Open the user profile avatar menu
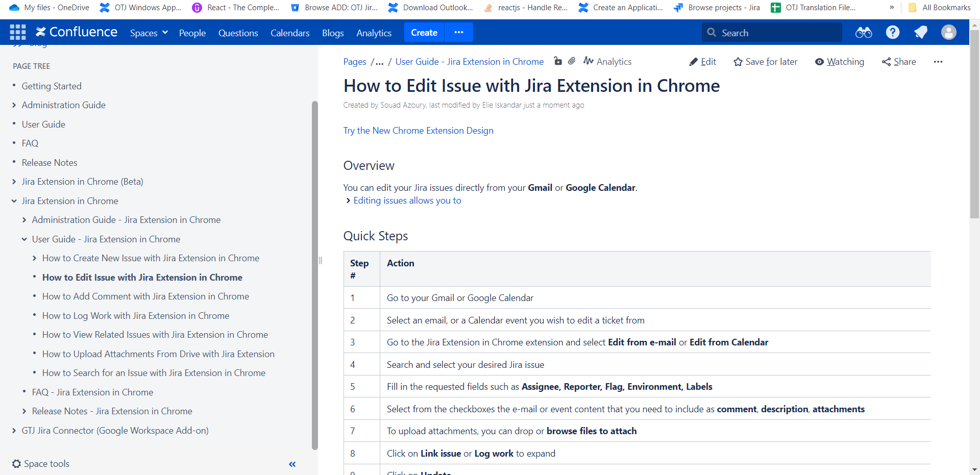Screen dimensions: 980x475 click(x=948, y=33)
